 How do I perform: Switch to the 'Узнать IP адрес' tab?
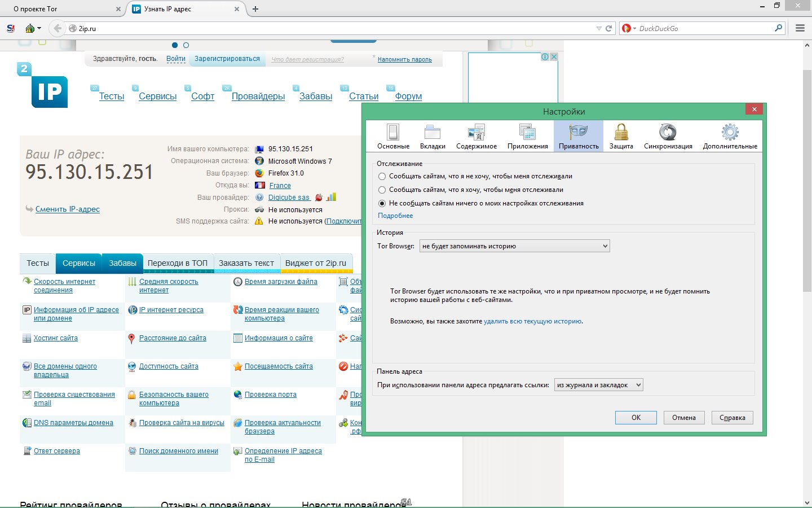pyautogui.click(x=186, y=9)
